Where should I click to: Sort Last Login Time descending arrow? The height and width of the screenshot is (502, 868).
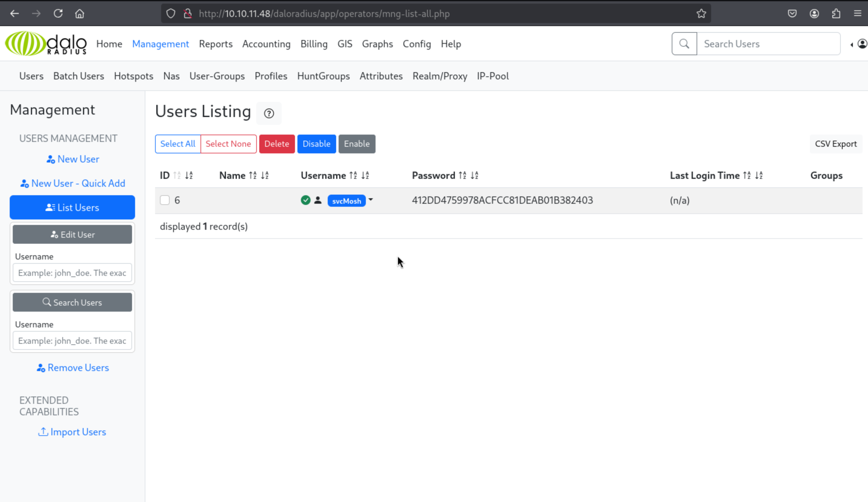pos(759,176)
